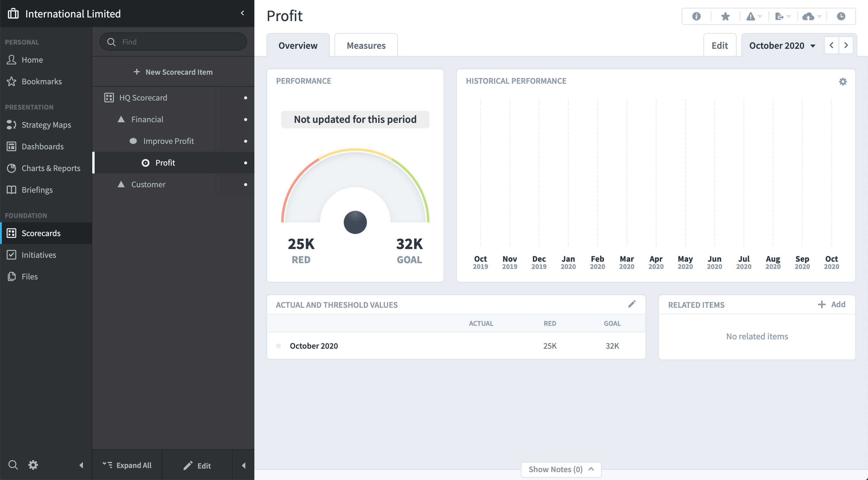Open the item information panel
This screenshot has height=480, width=868.
point(696,16)
